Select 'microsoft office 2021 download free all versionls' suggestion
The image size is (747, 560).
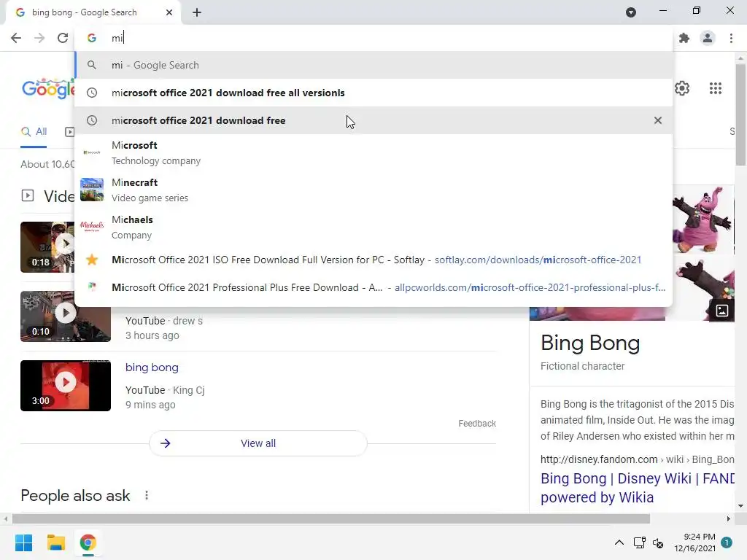373,93
